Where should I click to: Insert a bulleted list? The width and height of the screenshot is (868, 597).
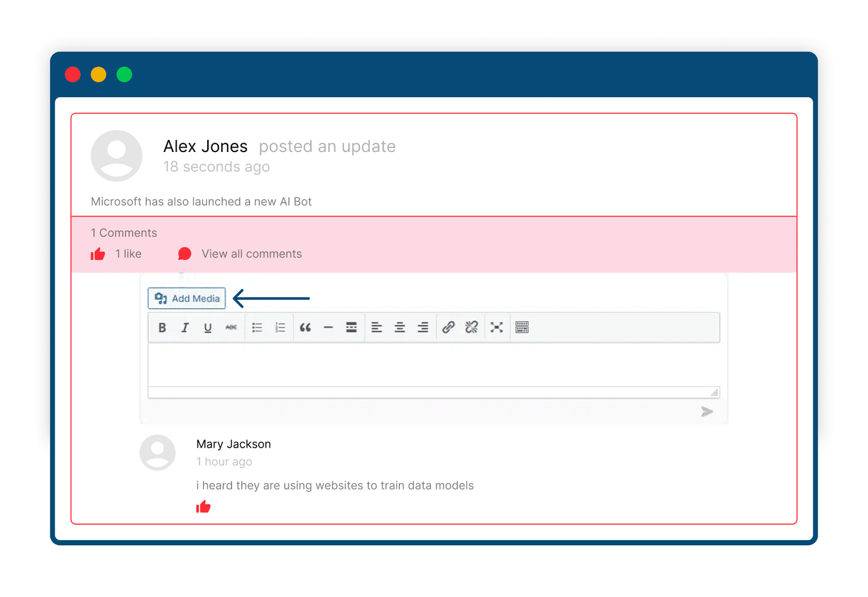257,327
